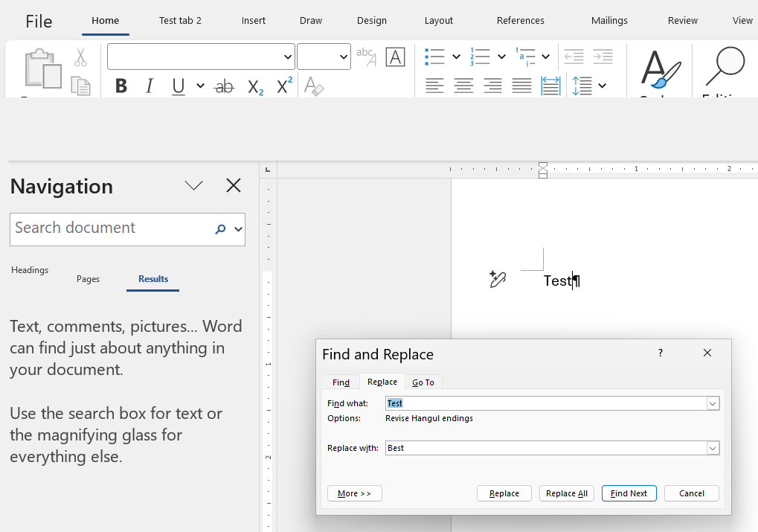
Task: Switch to the Go To tab
Action: click(423, 382)
